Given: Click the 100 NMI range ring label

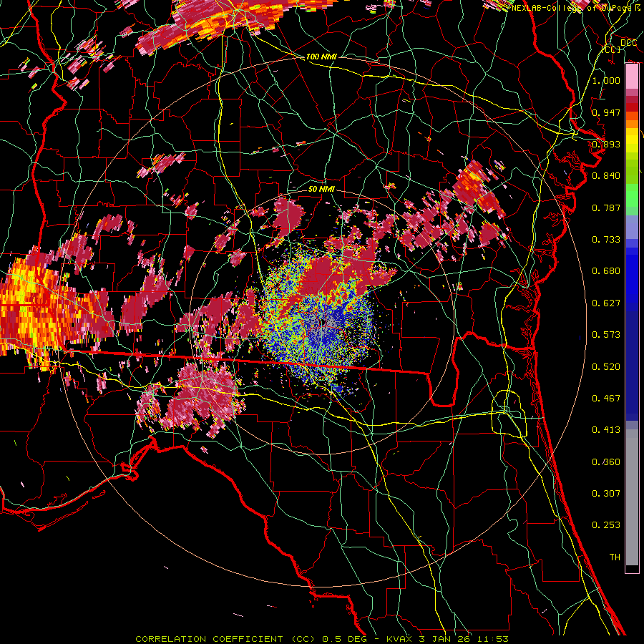Looking at the screenshot, I should [321, 57].
